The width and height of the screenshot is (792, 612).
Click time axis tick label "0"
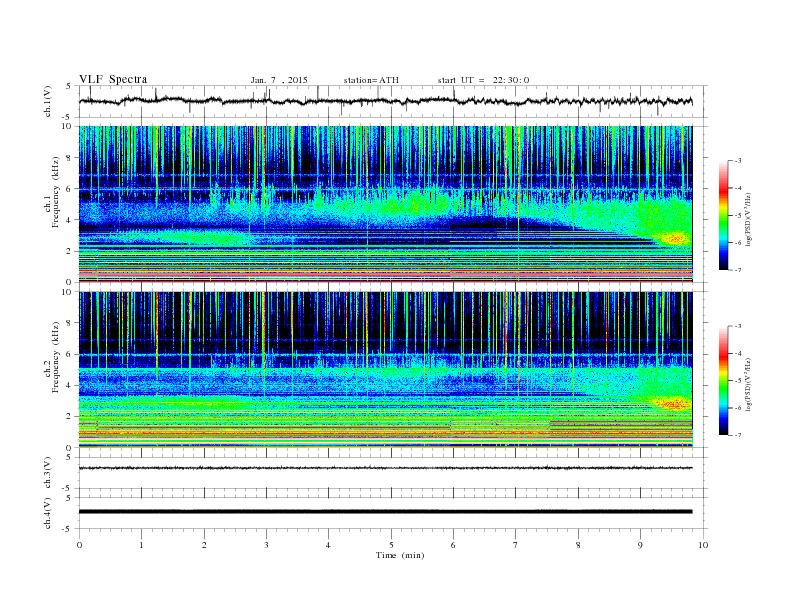79,545
